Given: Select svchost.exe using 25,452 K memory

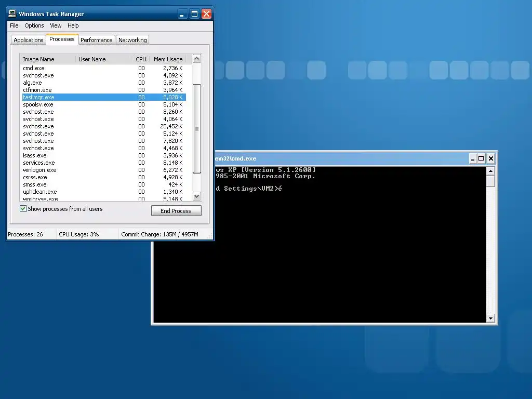Looking at the screenshot, I should (x=104, y=126).
